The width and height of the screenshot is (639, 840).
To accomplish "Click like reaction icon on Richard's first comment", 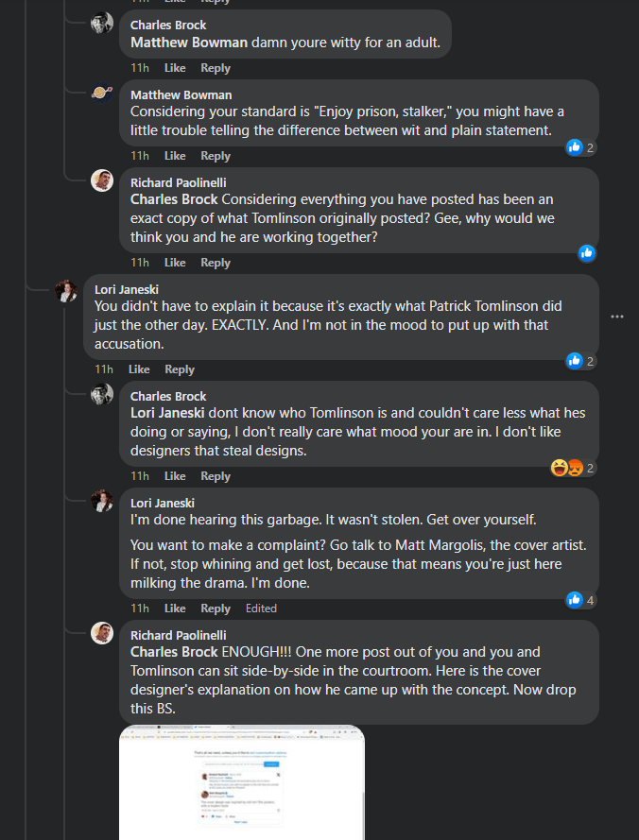I will point(587,252).
